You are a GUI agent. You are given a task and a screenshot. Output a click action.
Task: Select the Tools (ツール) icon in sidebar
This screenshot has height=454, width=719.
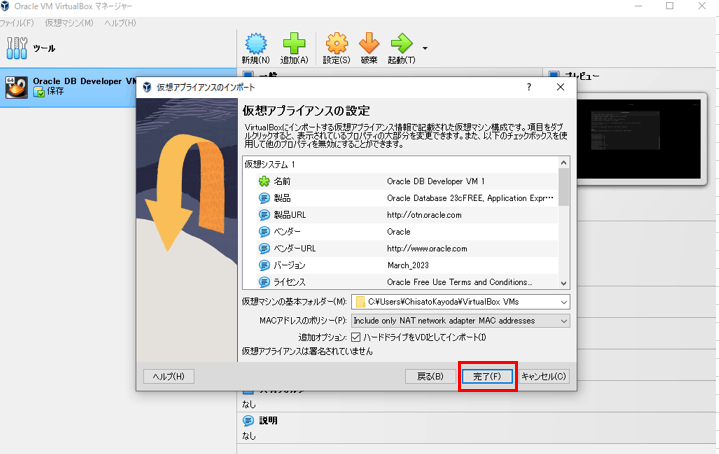click(17, 48)
